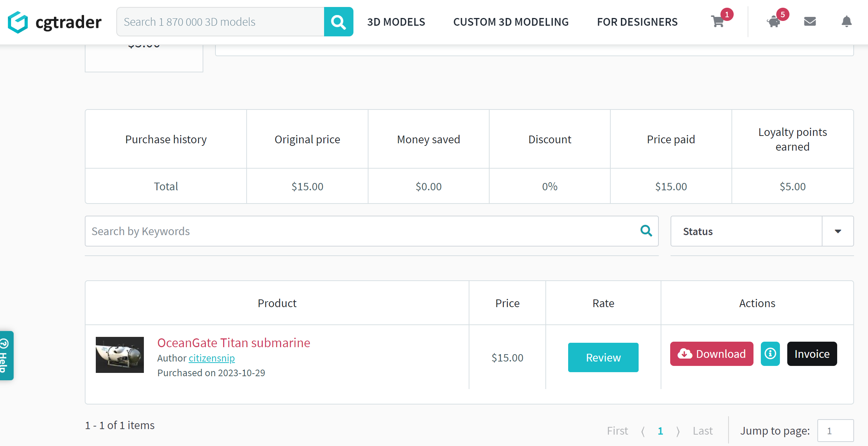This screenshot has width=868, height=446.
Task: Click the red Download button
Action: [x=712, y=354]
